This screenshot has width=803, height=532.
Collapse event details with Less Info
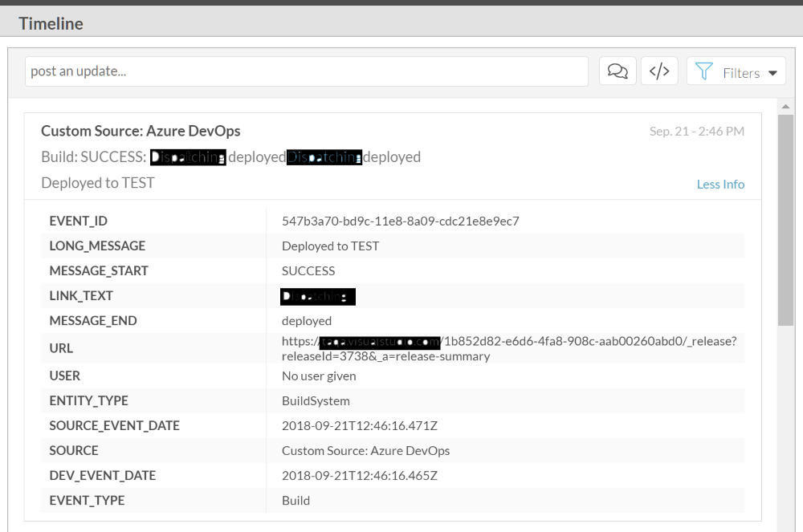tap(720, 184)
